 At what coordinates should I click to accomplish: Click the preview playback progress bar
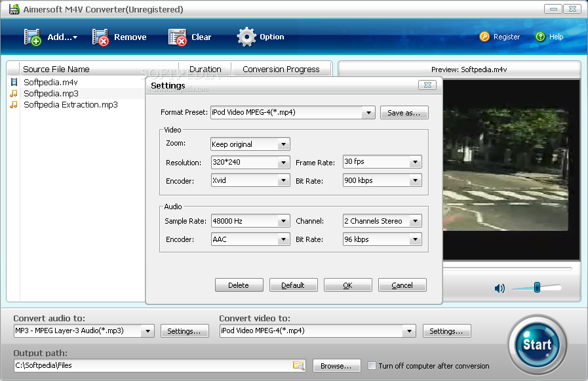(x=507, y=268)
